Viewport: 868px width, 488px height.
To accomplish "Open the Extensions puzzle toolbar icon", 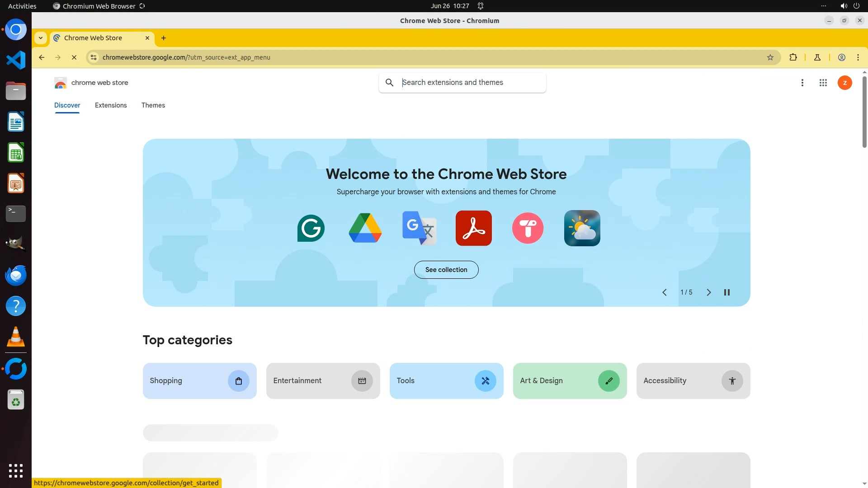I will [793, 57].
